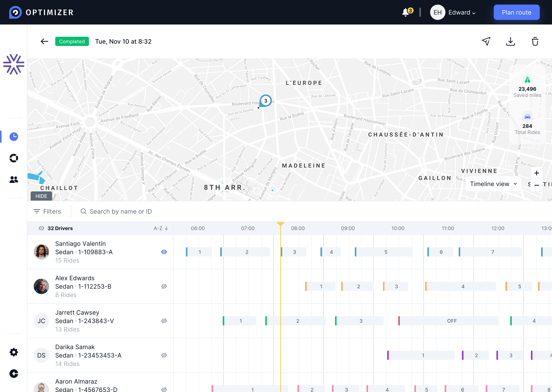Click the logout arrow icon in sidebar
552x392 pixels.
(x=14, y=374)
